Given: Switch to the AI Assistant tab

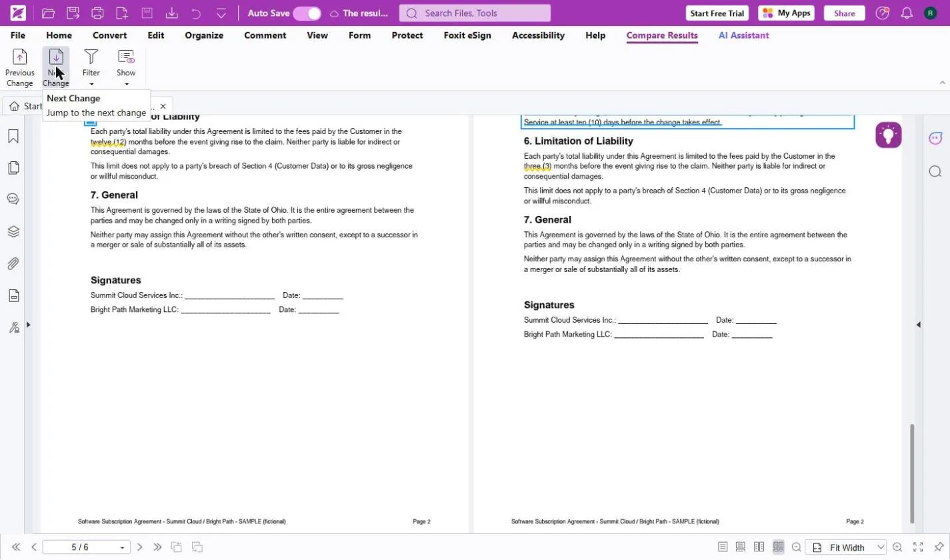Looking at the screenshot, I should 744,35.
